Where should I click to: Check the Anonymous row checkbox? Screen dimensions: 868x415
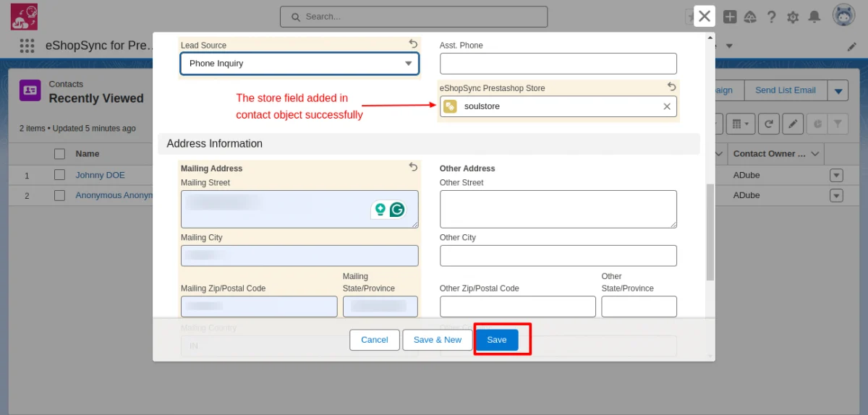(59, 195)
